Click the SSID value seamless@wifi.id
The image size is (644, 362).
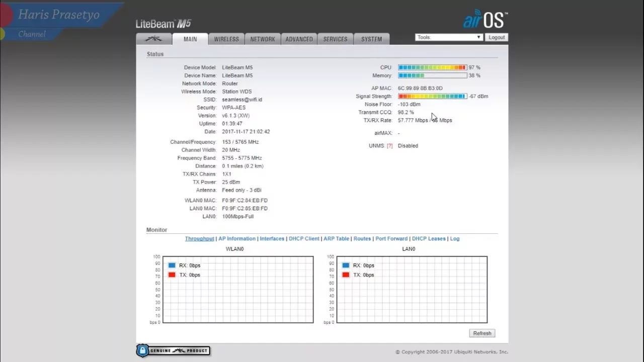(x=242, y=100)
